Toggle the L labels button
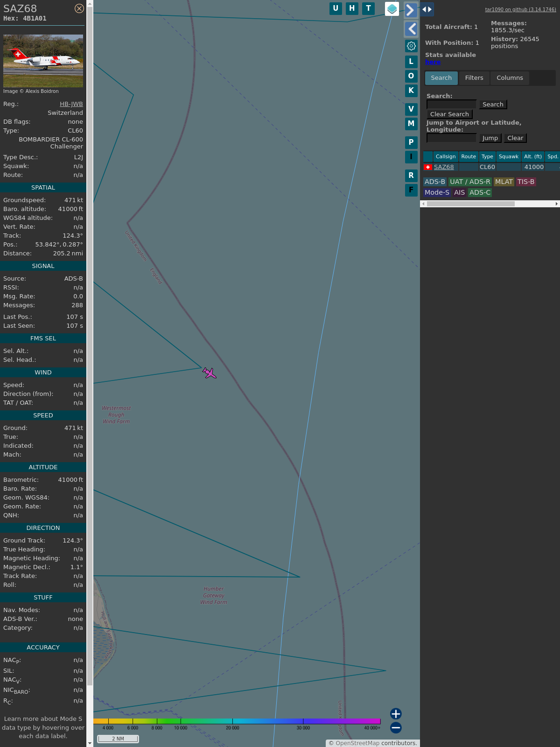 tap(411, 62)
